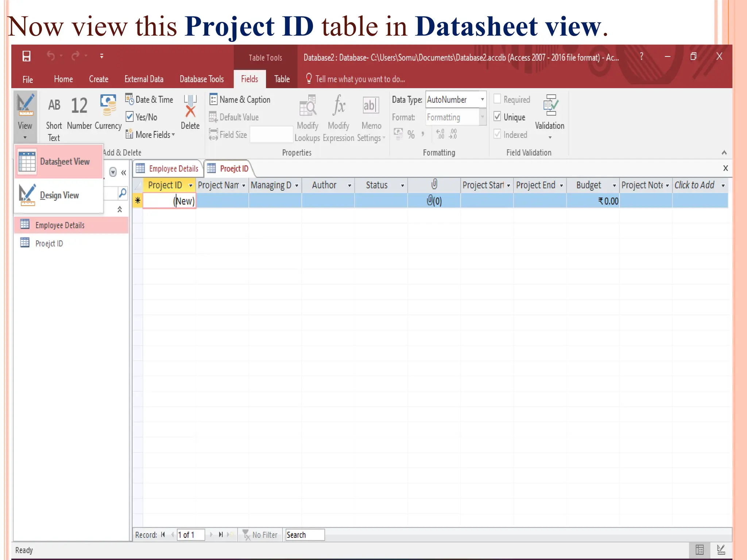Image resolution: width=747 pixels, height=560 pixels.
Task: Collapse the Tables group in navigation
Action: tap(120, 209)
